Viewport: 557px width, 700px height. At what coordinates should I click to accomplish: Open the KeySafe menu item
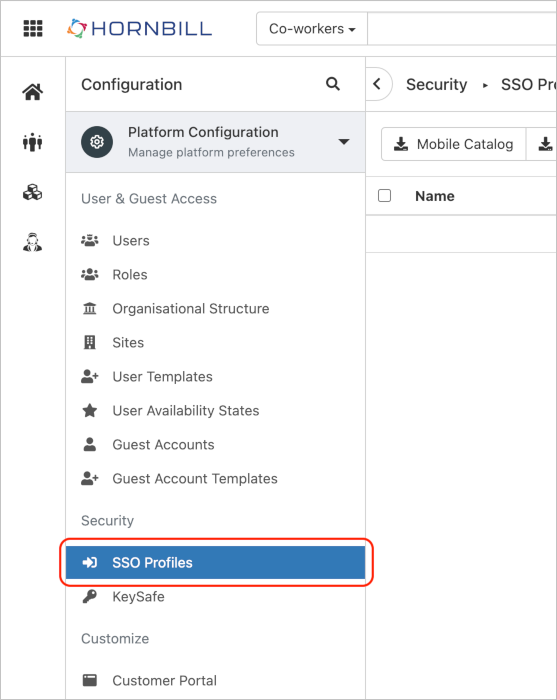point(216,596)
